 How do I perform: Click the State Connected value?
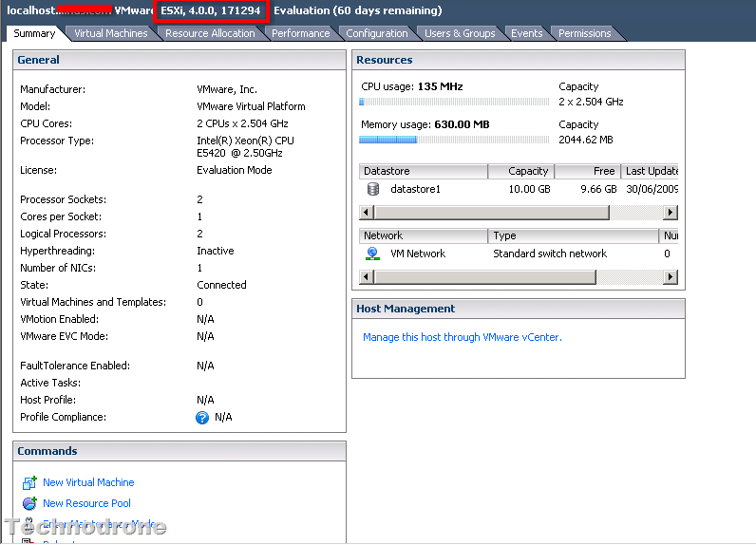point(221,285)
